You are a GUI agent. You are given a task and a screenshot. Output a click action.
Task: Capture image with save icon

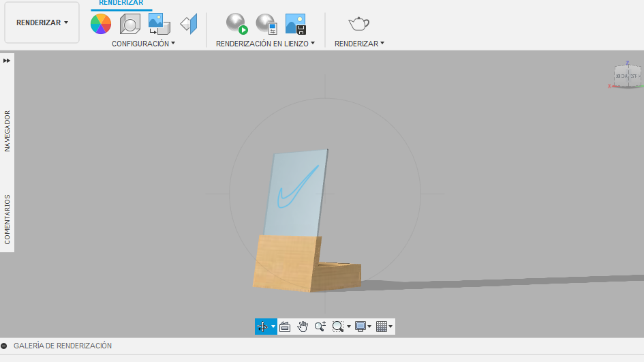(x=296, y=24)
